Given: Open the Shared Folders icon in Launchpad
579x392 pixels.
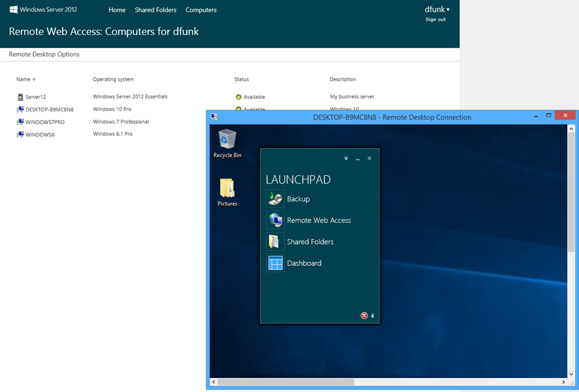Looking at the screenshot, I should (x=275, y=242).
